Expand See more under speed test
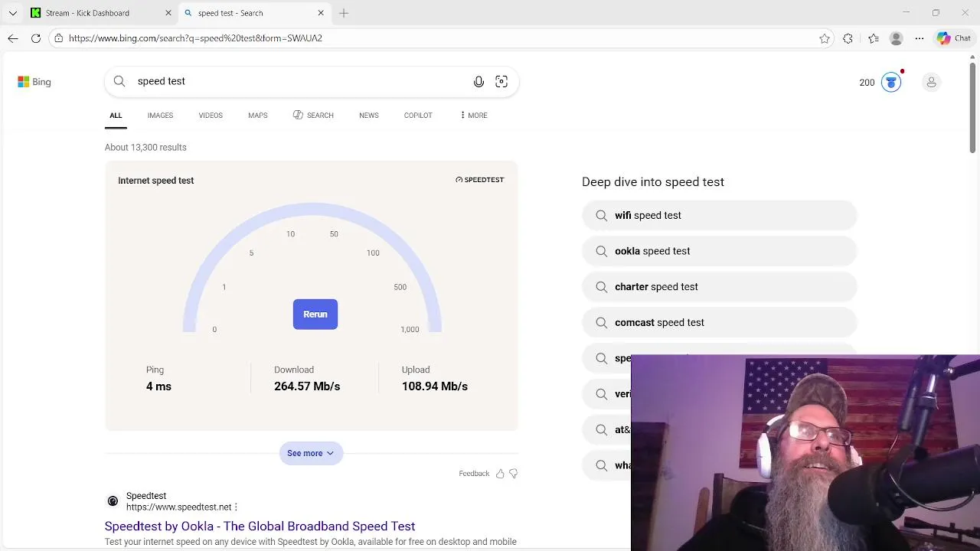Screen dimensions: 980x551 click(311, 453)
